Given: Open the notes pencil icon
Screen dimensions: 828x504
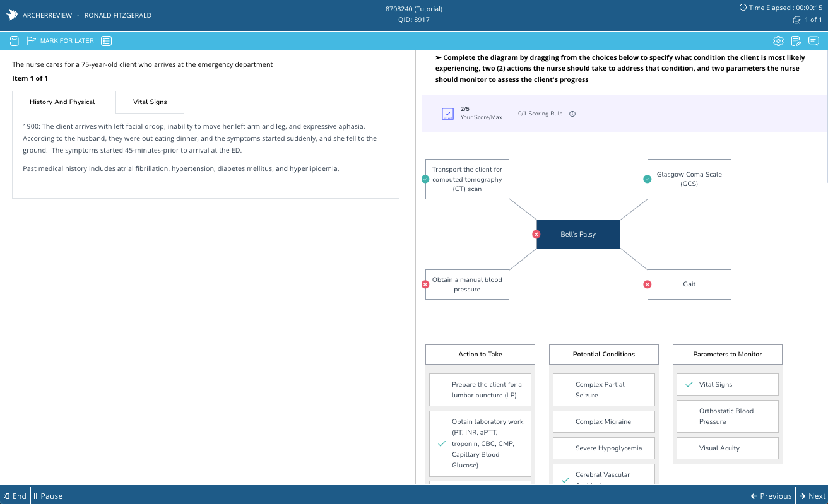Looking at the screenshot, I should (x=796, y=41).
